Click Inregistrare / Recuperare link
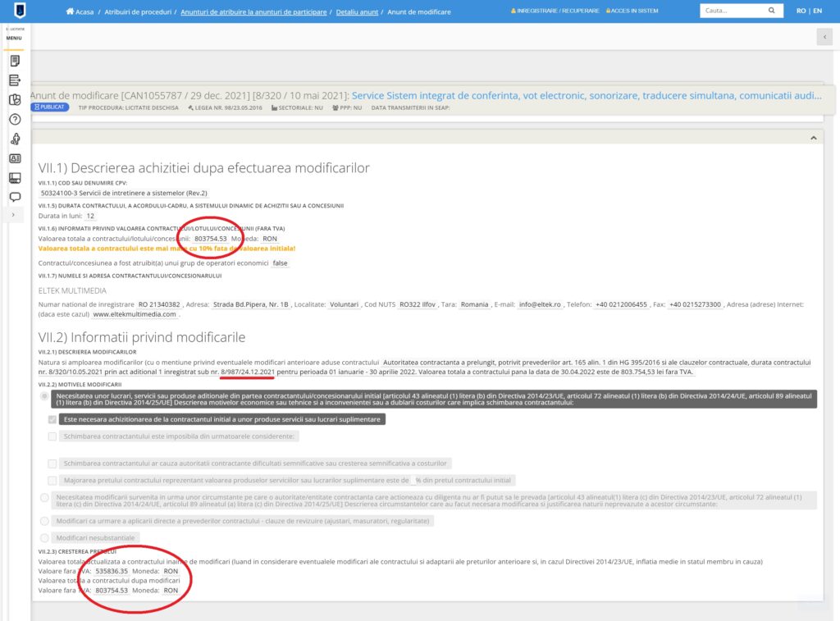 (555, 11)
